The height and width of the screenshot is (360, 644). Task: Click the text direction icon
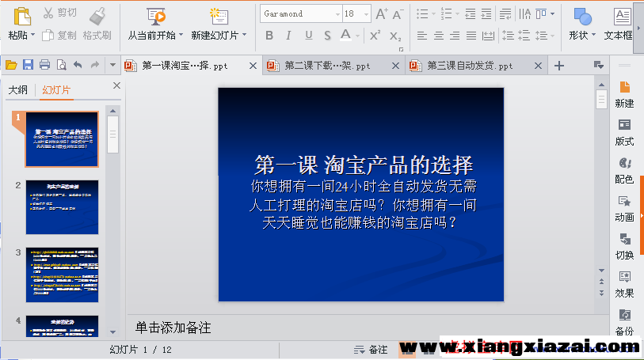(x=525, y=14)
